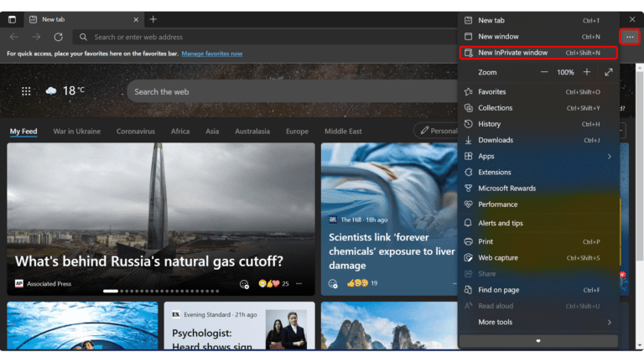Switch to War in Ukraine feed tab
644x362 pixels.
pos(76,132)
